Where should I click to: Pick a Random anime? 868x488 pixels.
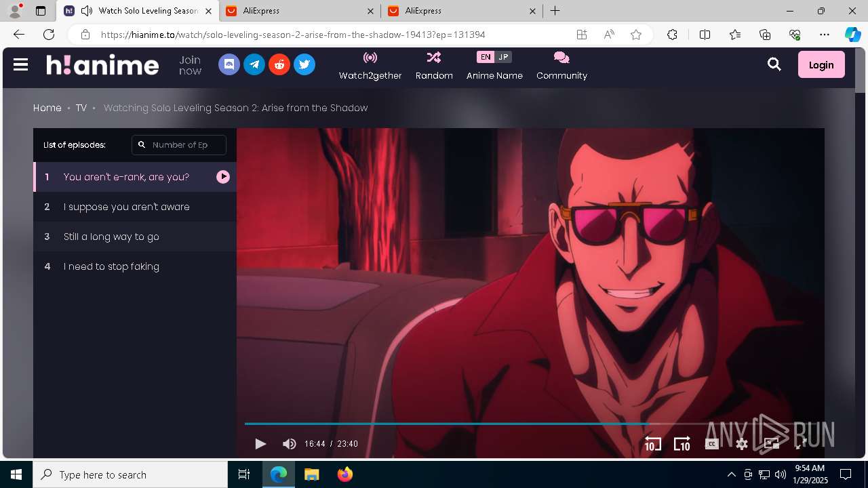click(434, 66)
